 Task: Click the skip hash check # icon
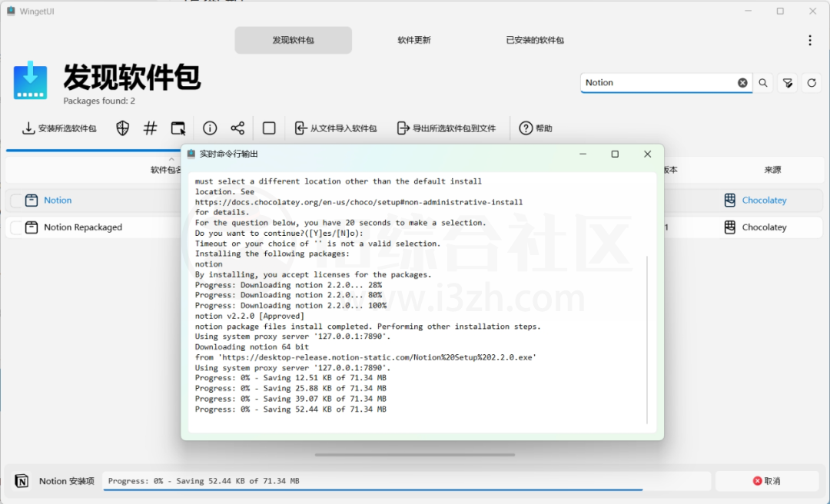pos(151,128)
